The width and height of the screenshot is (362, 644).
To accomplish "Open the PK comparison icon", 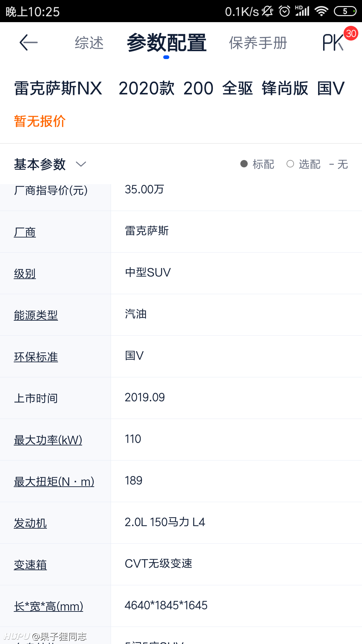I will coord(333,43).
